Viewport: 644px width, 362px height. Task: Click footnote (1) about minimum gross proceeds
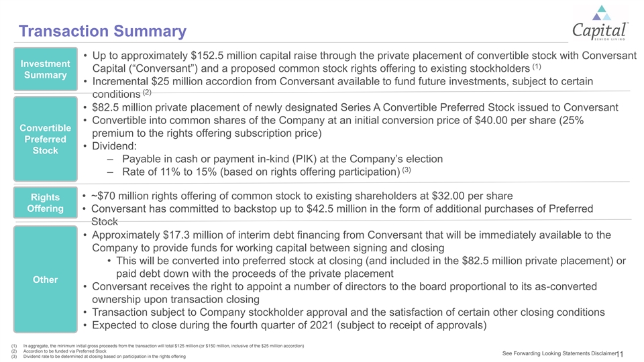pos(158,346)
